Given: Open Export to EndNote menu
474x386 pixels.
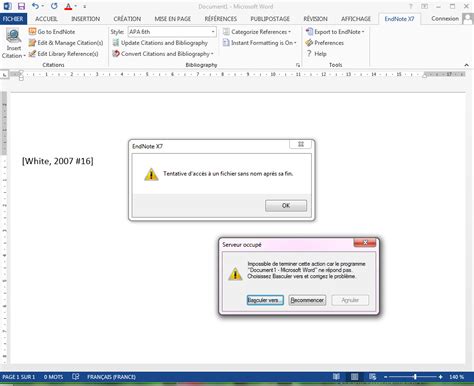Looking at the screenshot, I should pyautogui.click(x=335, y=32).
